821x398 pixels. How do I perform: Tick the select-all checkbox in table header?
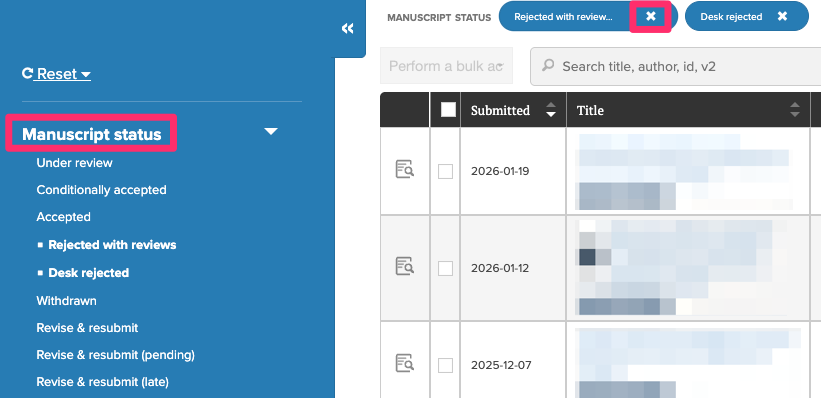(x=449, y=109)
